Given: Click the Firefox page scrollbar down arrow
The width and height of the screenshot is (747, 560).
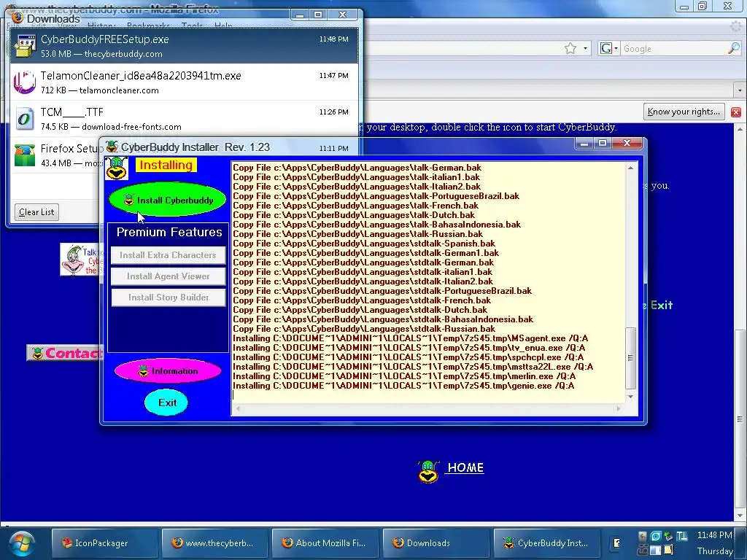Looking at the screenshot, I should pos(740,516).
